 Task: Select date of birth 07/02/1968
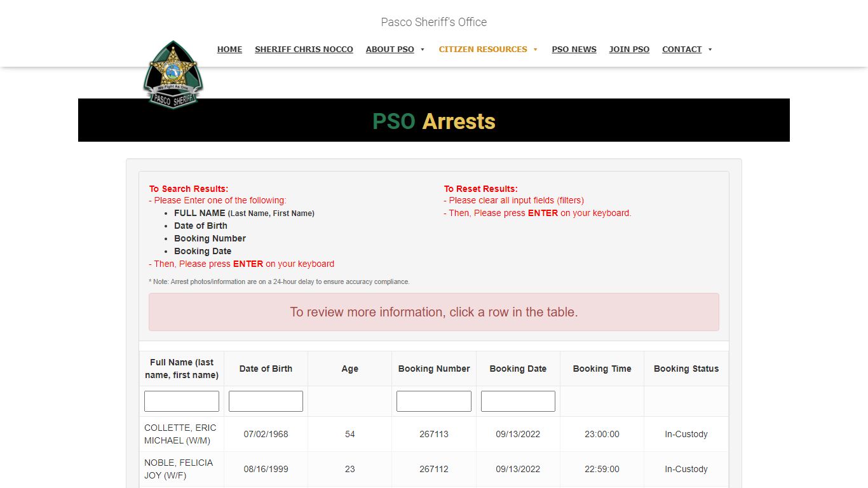click(266, 434)
